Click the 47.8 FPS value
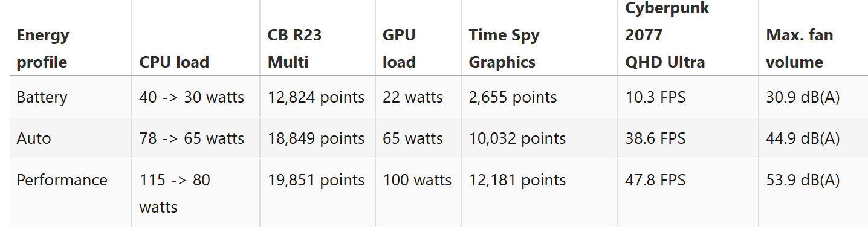 [x=655, y=180]
